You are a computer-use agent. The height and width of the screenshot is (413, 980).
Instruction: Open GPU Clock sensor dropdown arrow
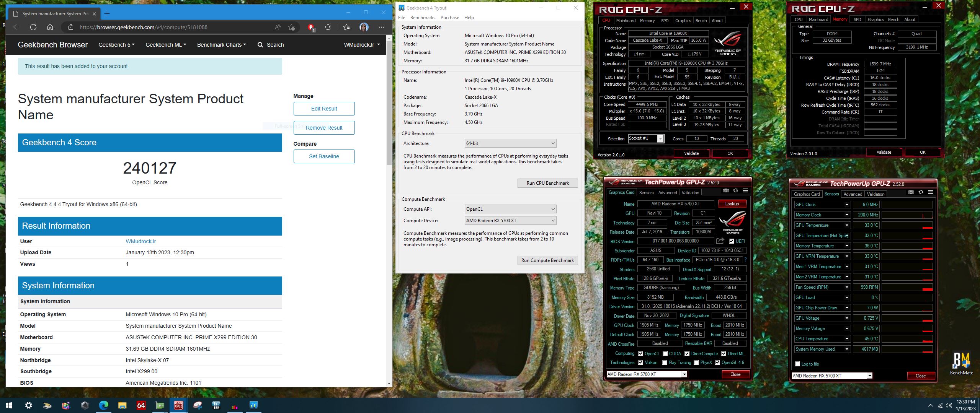pyautogui.click(x=847, y=205)
